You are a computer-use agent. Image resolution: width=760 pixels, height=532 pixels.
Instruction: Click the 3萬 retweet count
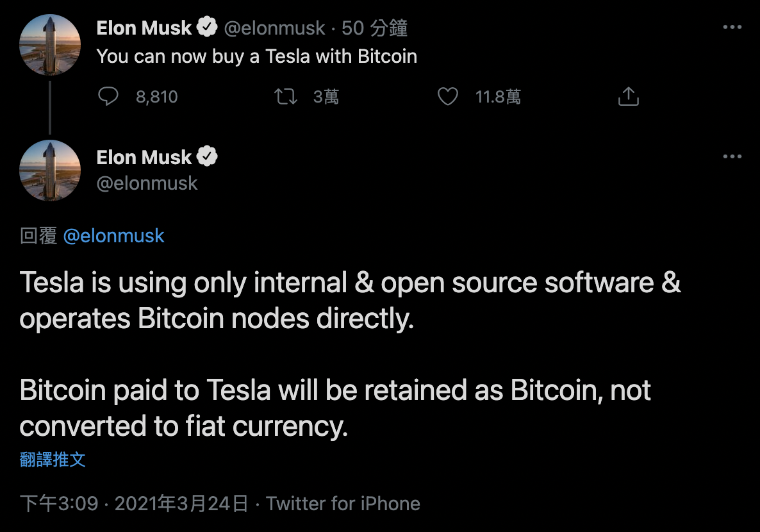326,97
